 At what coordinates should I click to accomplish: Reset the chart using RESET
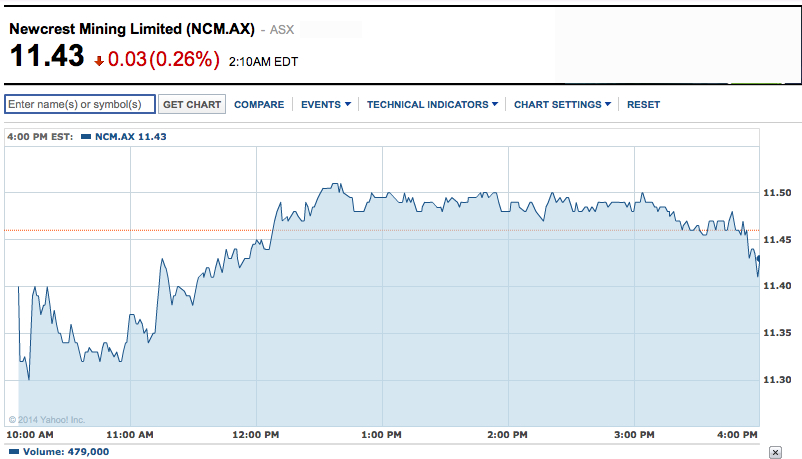point(643,104)
